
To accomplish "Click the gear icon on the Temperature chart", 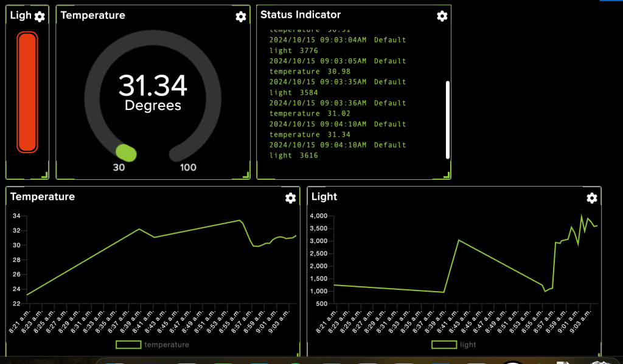I will tap(290, 197).
